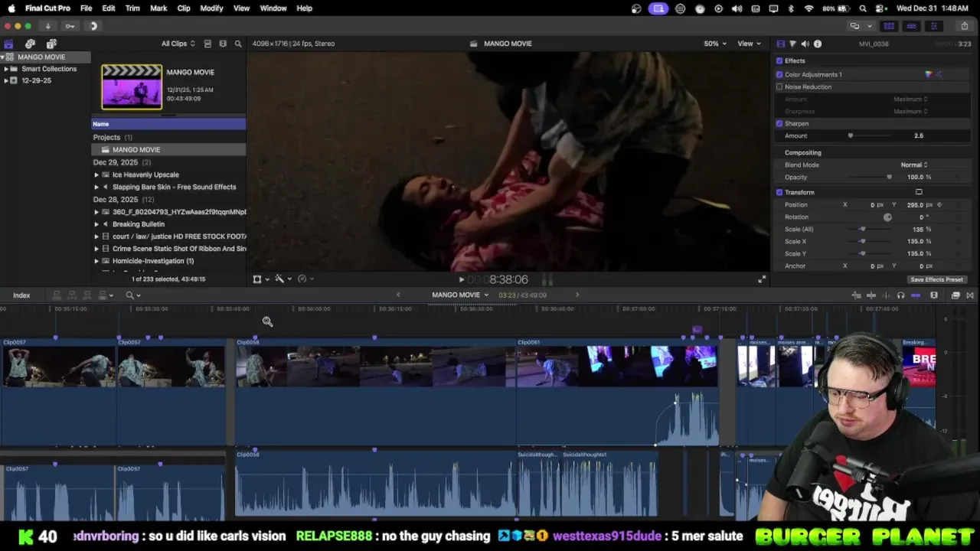Click macOS Spotlight search icon
Screen dimensions: 980x551
(x=863, y=8)
